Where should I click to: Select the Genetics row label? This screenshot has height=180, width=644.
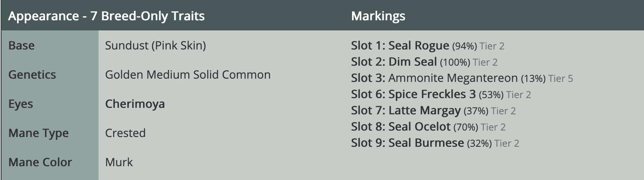tap(32, 75)
